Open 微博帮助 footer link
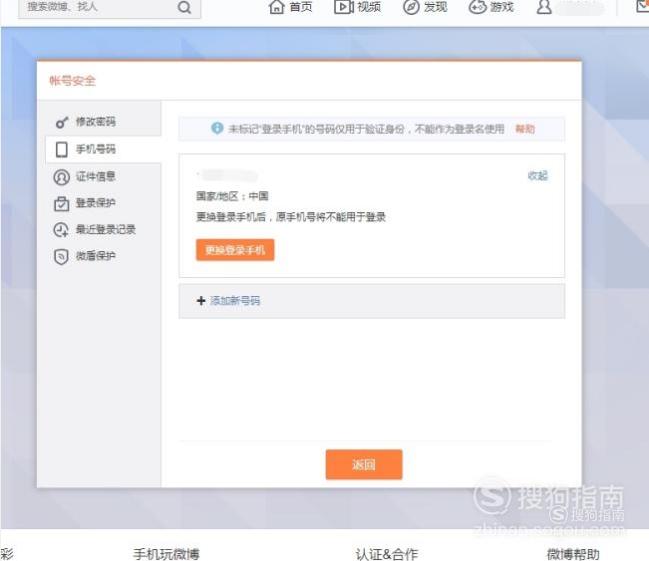This screenshot has height=561, width=649. 573,554
